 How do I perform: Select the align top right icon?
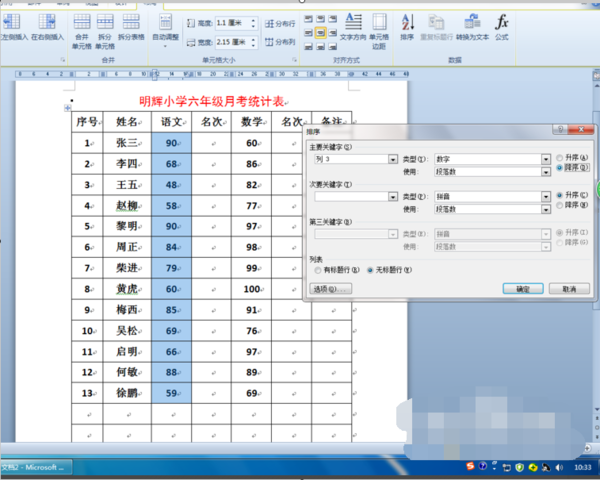(333, 19)
